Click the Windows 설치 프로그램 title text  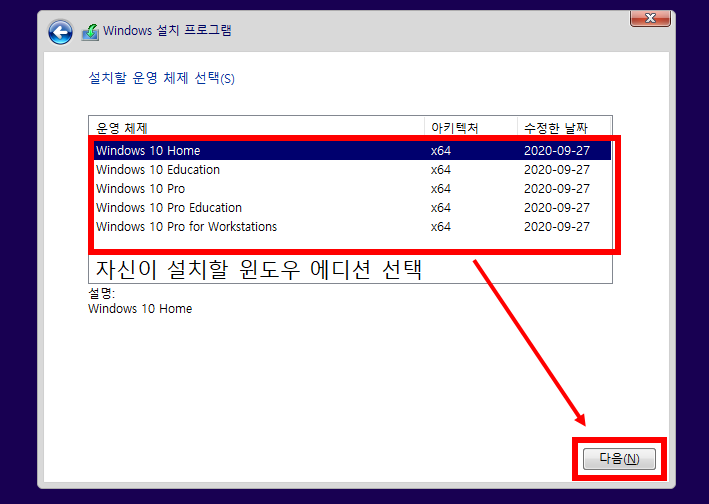(x=167, y=31)
